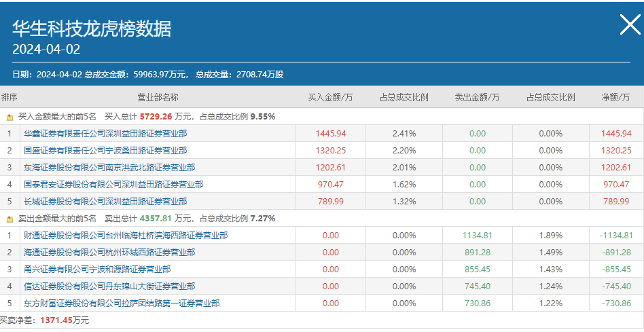Click the 买入金额/万 column header
The width and height of the screenshot is (644, 332).
[x=331, y=97]
